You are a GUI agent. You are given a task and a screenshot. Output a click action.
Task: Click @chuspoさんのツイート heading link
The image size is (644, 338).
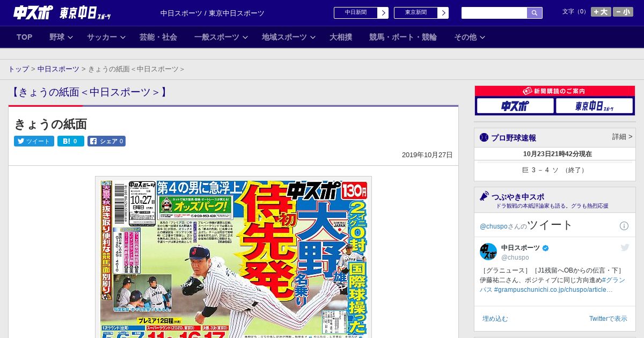click(526, 225)
